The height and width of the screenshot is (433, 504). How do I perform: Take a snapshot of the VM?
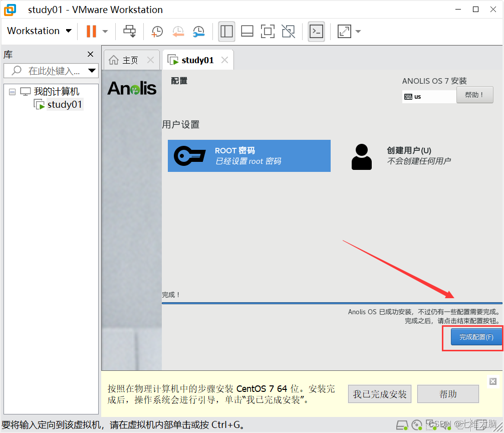157,32
